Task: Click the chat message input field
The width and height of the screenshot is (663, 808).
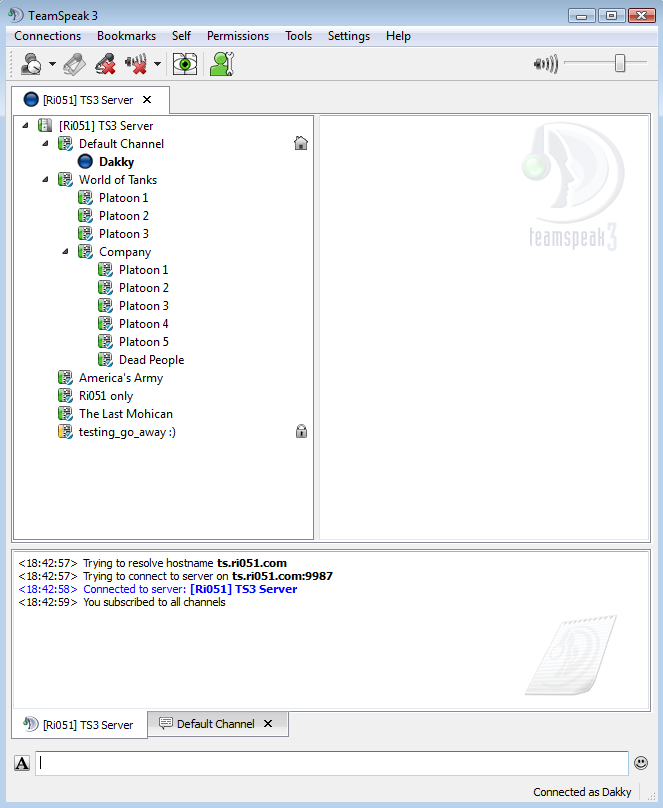Action: (330, 763)
